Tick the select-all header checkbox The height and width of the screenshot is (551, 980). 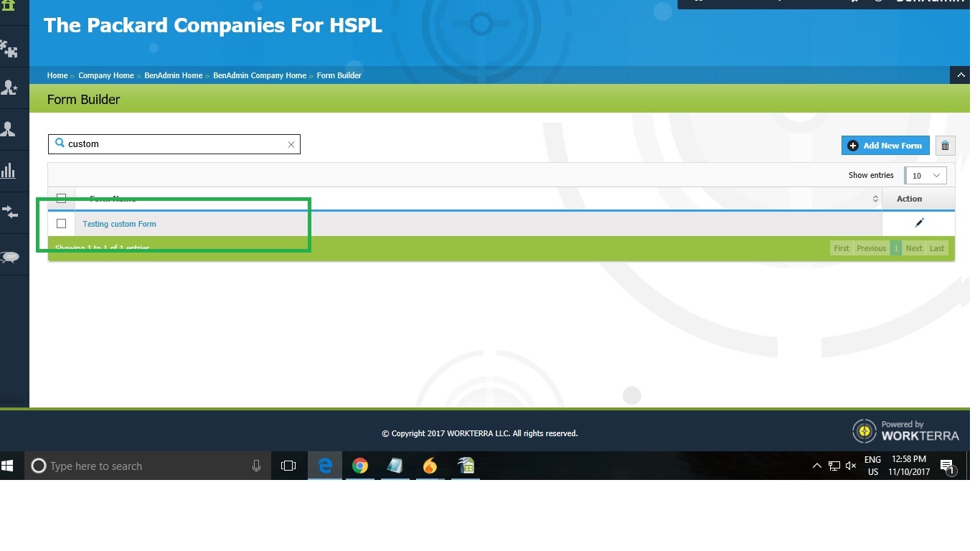[61, 198]
